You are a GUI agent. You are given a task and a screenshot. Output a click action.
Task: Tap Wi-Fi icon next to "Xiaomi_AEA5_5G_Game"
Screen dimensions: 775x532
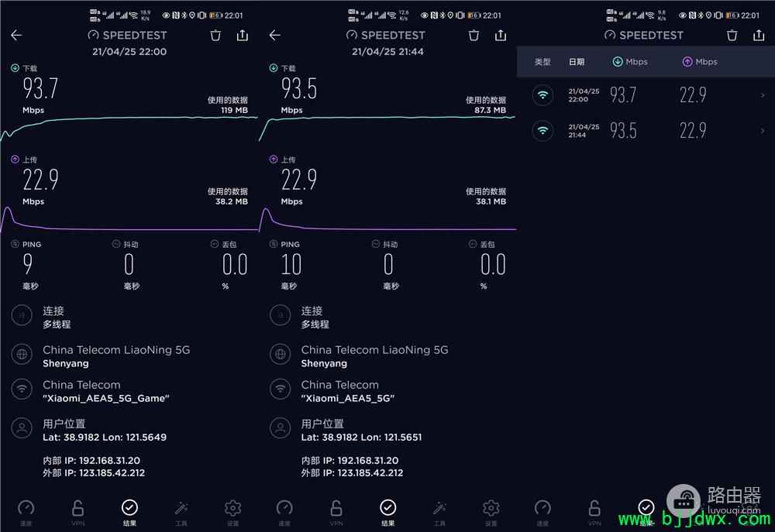(x=22, y=390)
